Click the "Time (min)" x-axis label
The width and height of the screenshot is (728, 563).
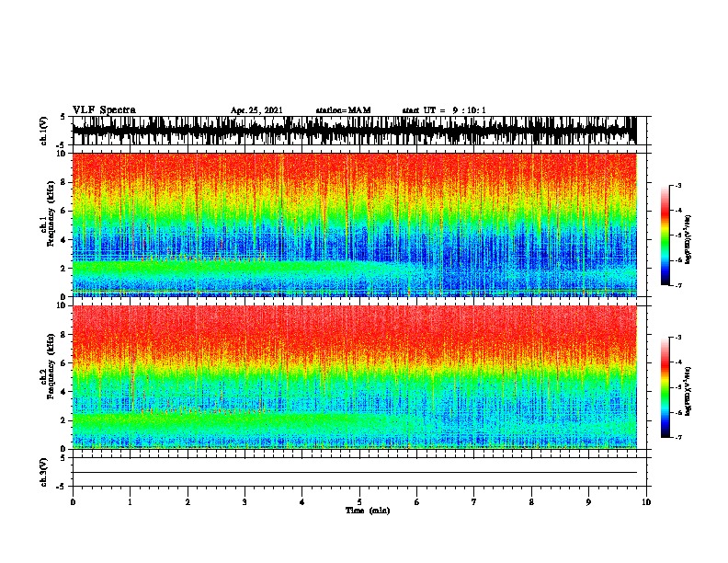368,511
